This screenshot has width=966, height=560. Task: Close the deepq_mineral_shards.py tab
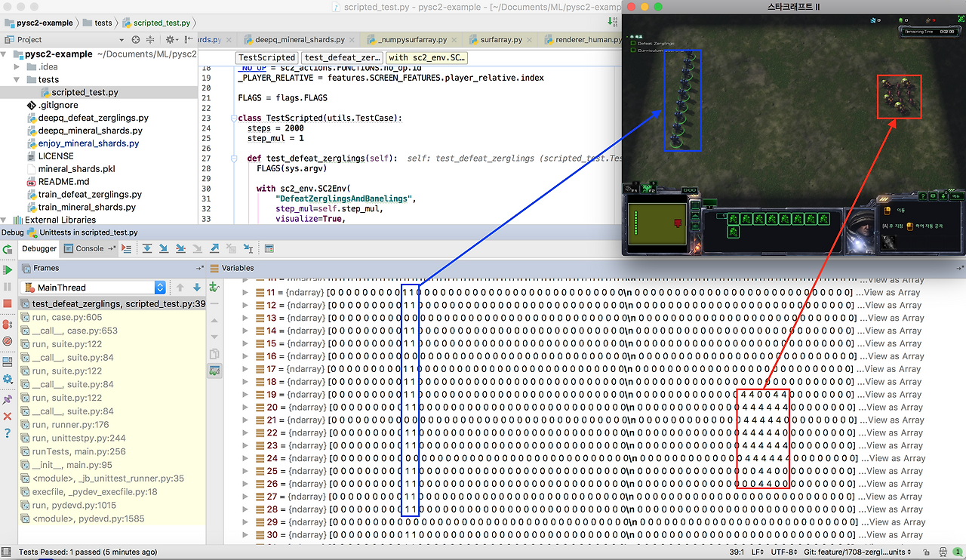click(x=350, y=39)
